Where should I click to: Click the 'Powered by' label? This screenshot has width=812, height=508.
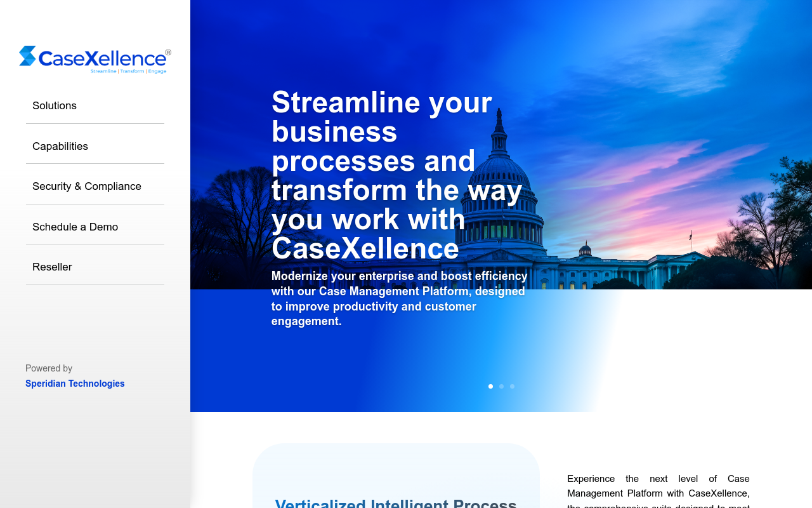coord(49,368)
